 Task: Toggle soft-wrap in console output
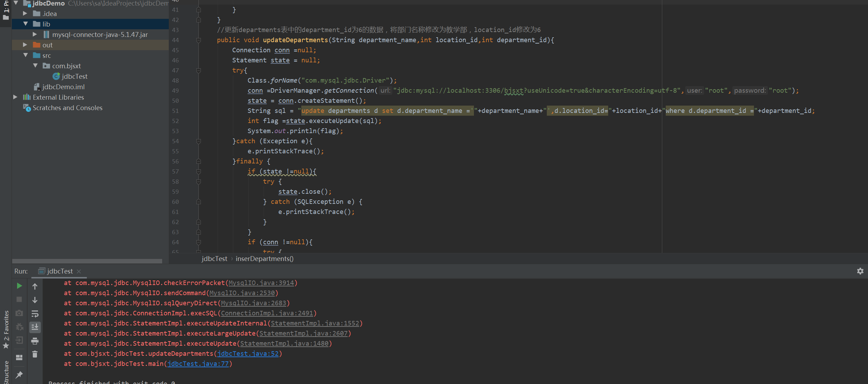pos(35,314)
